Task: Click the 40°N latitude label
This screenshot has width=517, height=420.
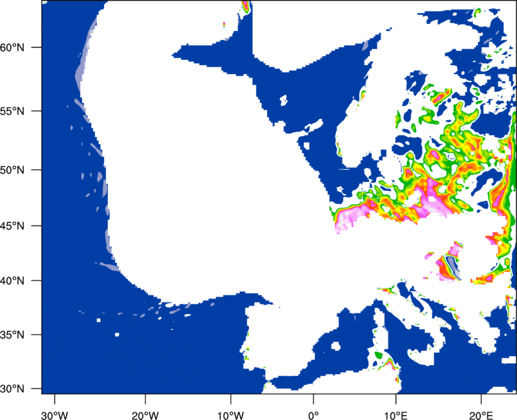Action: click(x=12, y=280)
